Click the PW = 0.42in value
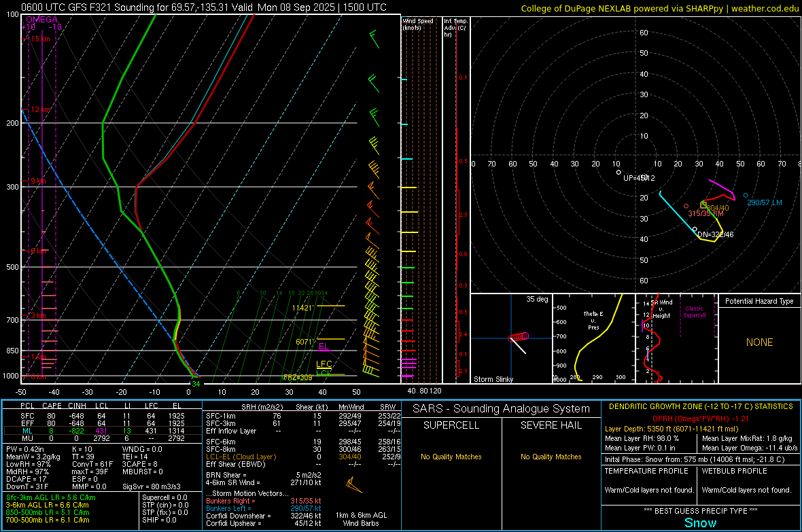 pyautogui.click(x=25, y=449)
